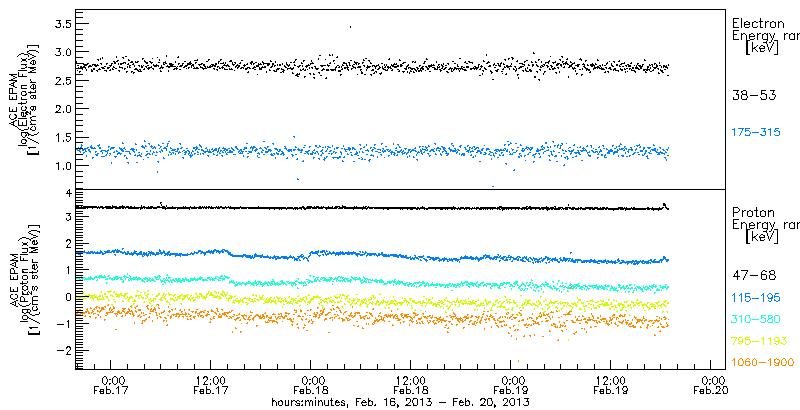800x410 pixels.
Task: Select the blue "115-195" proton energy label
Action: tap(756, 298)
